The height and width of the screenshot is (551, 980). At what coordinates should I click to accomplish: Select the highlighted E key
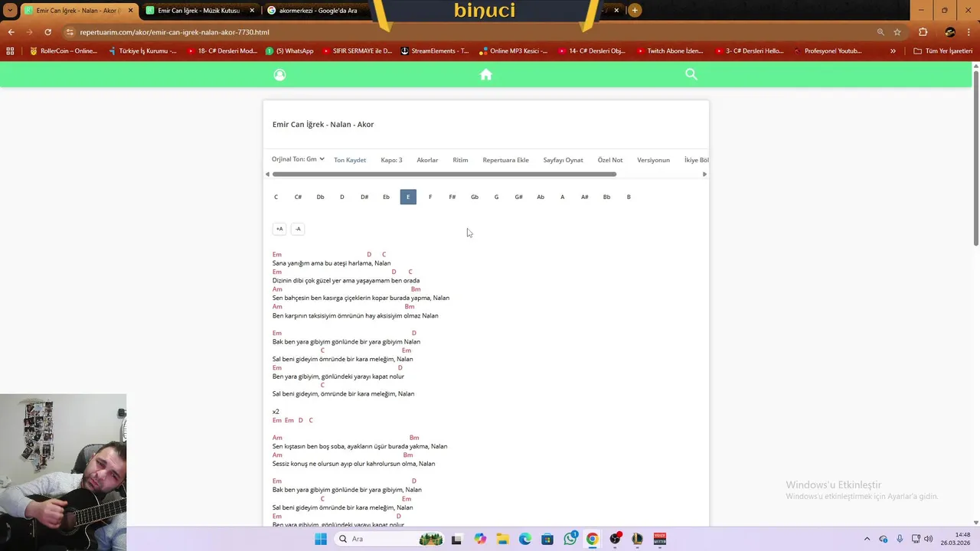tap(408, 197)
